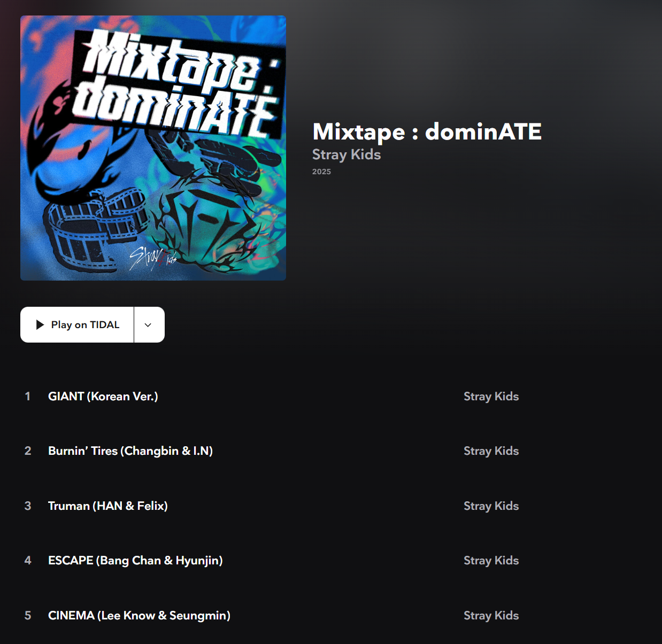This screenshot has height=644, width=662.
Task: Click Stray Kids artist on Truman row
Action: (491, 506)
